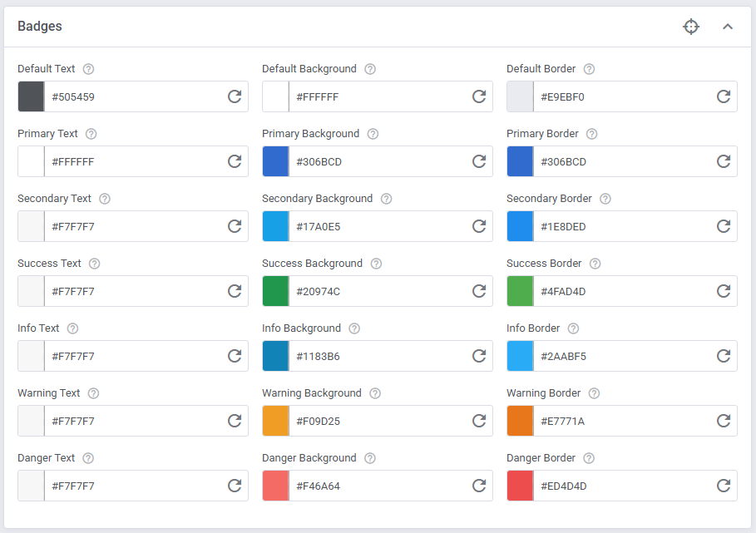Reset the Secondary Border color

tap(724, 226)
